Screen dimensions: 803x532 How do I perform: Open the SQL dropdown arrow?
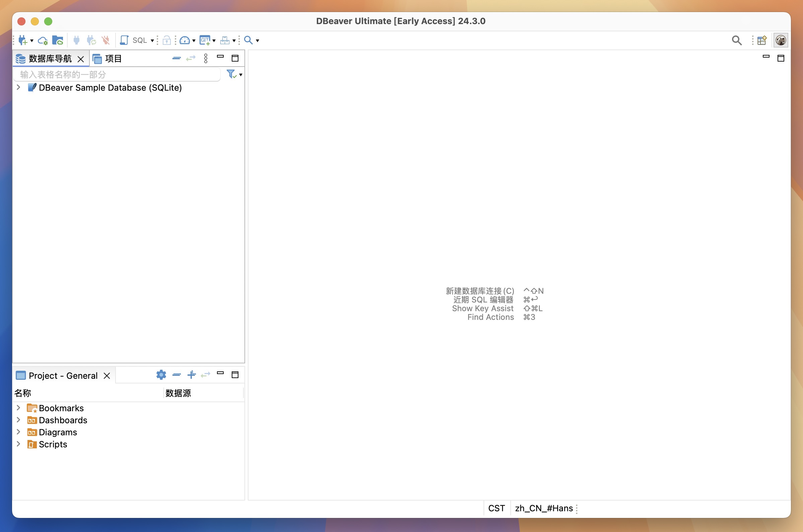click(152, 41)
